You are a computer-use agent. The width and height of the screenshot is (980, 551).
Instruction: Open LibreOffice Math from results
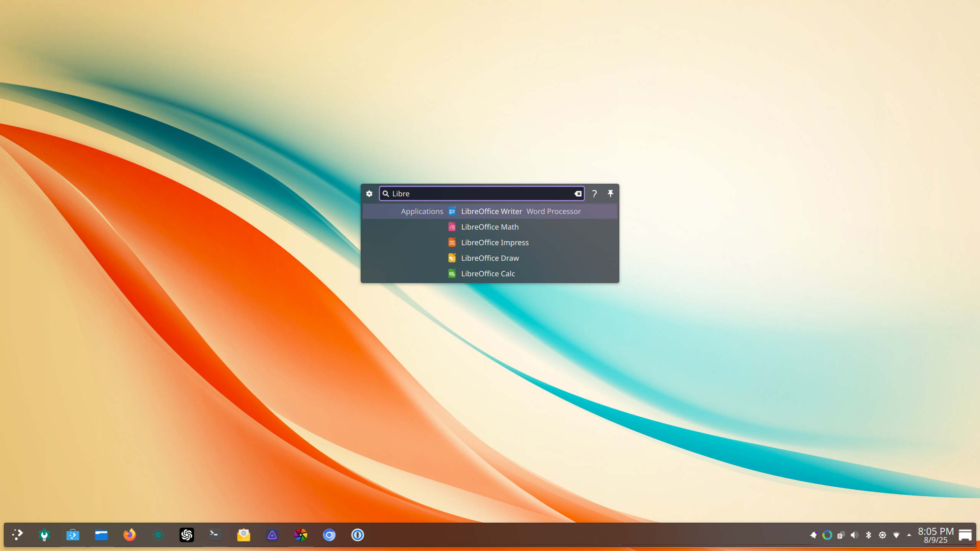pos(490,227)
